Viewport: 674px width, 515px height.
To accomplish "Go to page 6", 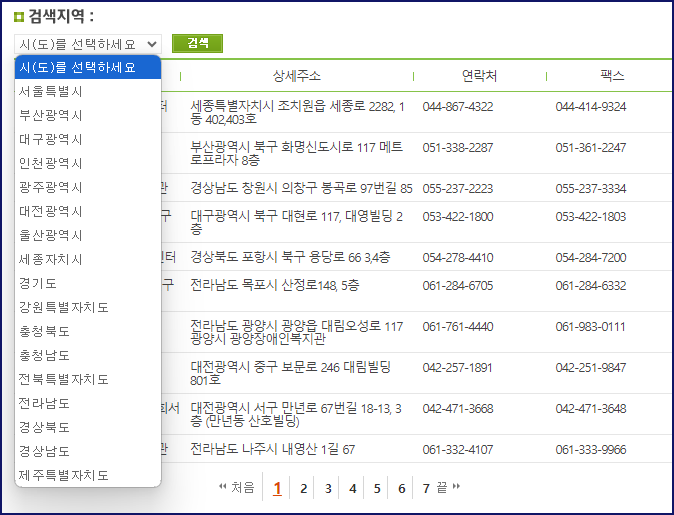I will pyautogui.click(x=401, y=488).
